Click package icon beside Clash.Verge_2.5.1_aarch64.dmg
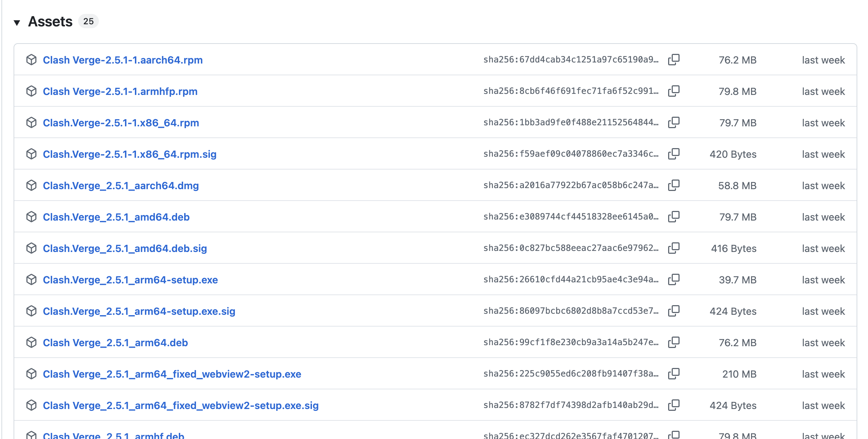The width and height of the screenshot is (868, 439). click(31, 185)
